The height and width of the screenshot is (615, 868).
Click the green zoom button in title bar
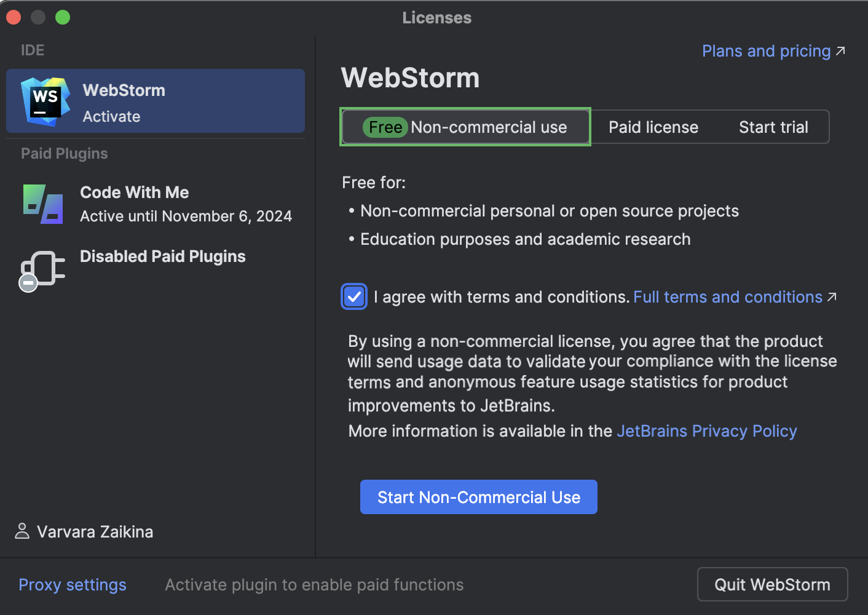point(62,17)
